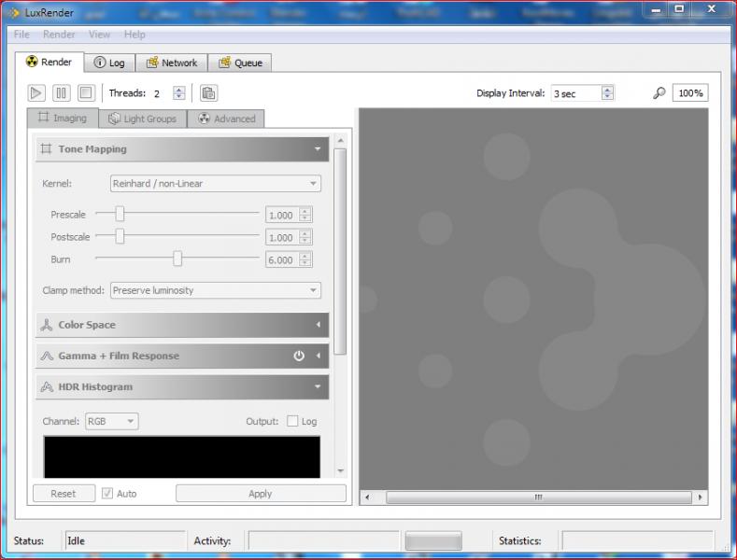
Task: Click the Prescale slider handle
Action: coord(120,214)
